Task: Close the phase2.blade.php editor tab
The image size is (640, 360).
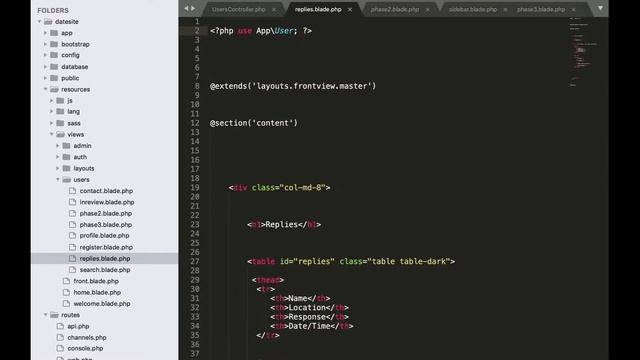Action: click(427, 9)
